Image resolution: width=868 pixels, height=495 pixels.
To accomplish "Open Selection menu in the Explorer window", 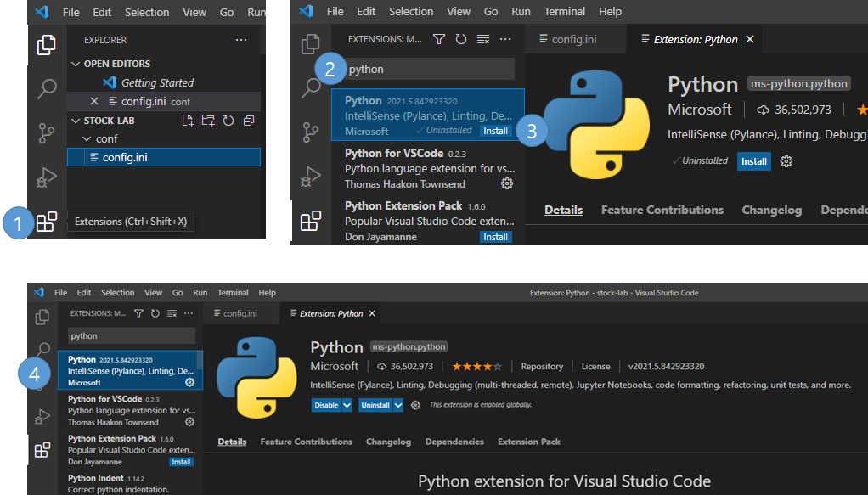I will click(x=147, y=12).
